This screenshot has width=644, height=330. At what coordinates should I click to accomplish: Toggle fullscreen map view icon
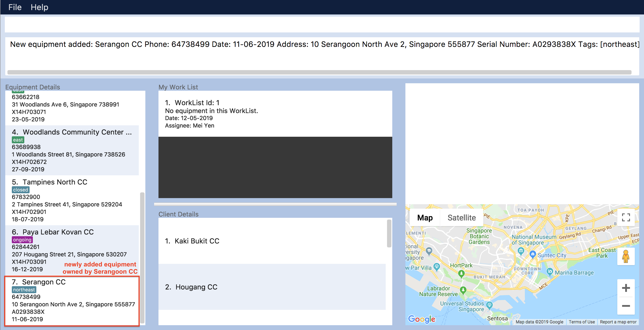pos(626,217)
